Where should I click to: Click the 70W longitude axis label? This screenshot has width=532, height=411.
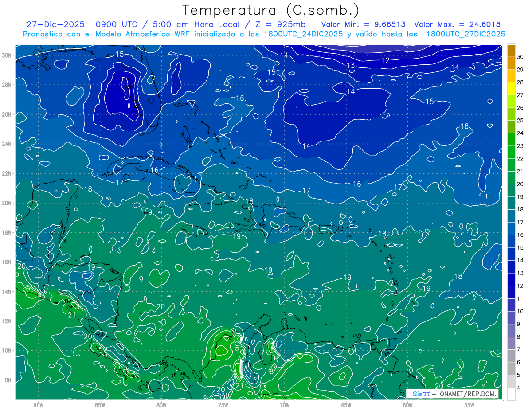coord(285,405)
